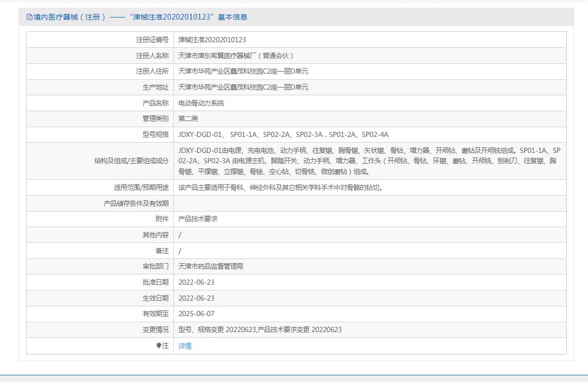Click the 变更情况 change record text

(x=260, y=329)
